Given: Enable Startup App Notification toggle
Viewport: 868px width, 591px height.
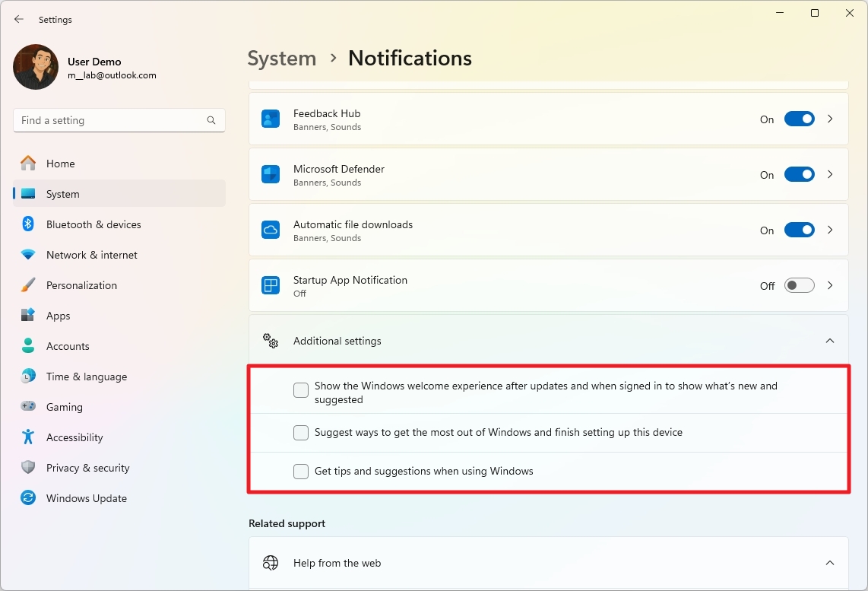Looking at the screenshot, I should pos(799,286).
